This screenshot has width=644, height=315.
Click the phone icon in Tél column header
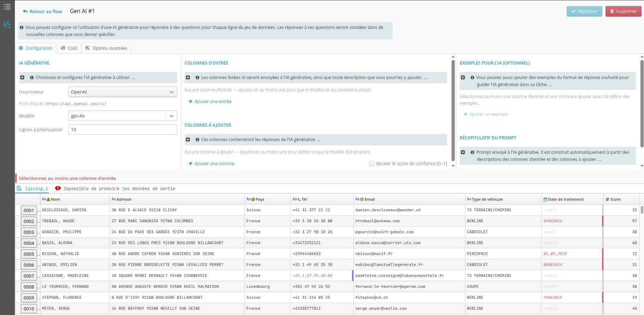(299, 199)
